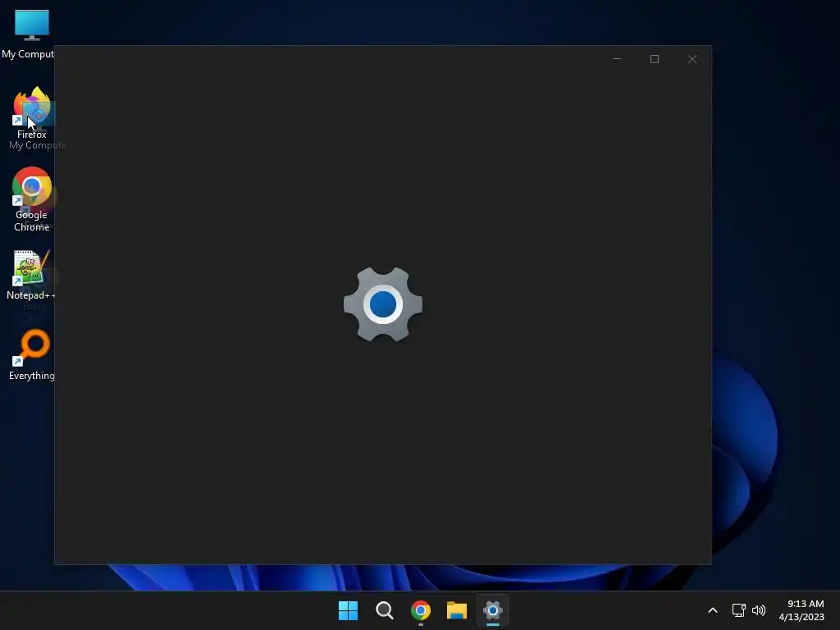
Task: Open File Explorer from the taskbar
Action: 456,610
